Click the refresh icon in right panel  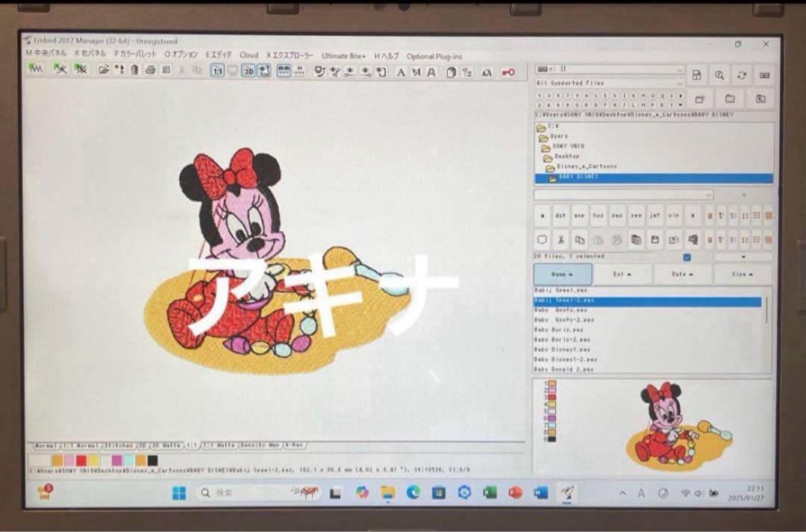tap(741, 75)
